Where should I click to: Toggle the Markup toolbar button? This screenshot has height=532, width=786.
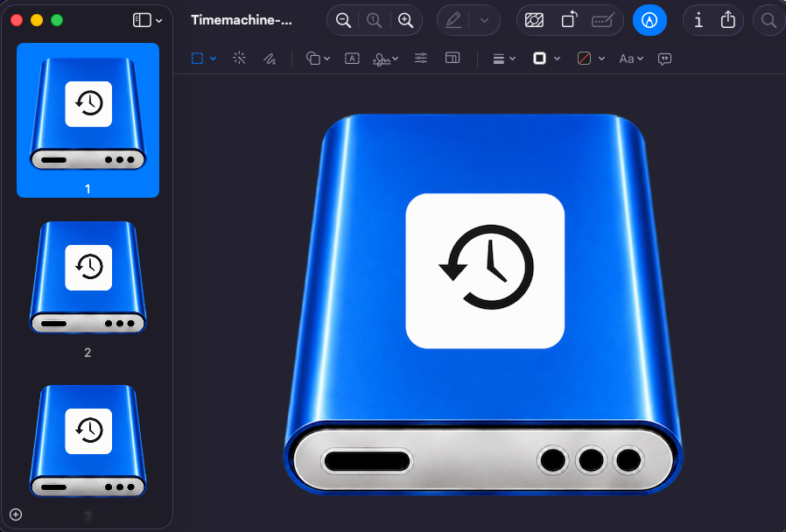tap(649, 20)
